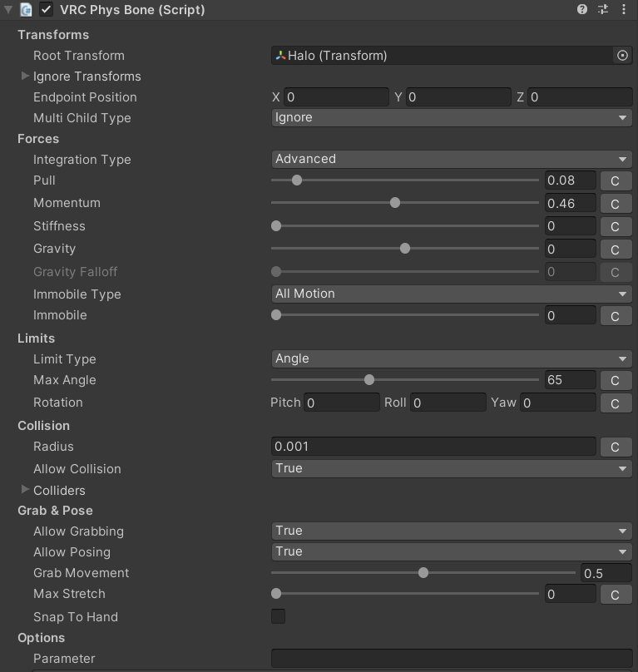Open the Multi Child Type dropdown
The width and height of the screenshot is (638, 672).
452,117
